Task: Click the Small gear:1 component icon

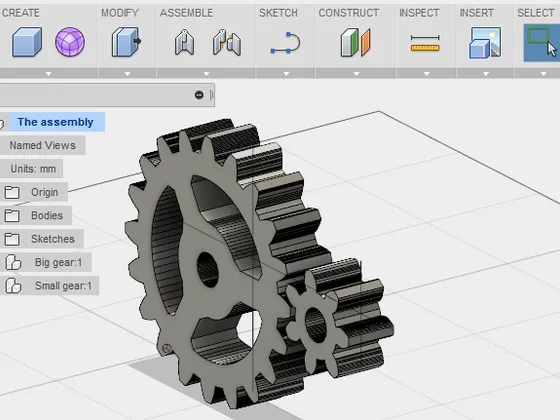Action: point(13,286)
